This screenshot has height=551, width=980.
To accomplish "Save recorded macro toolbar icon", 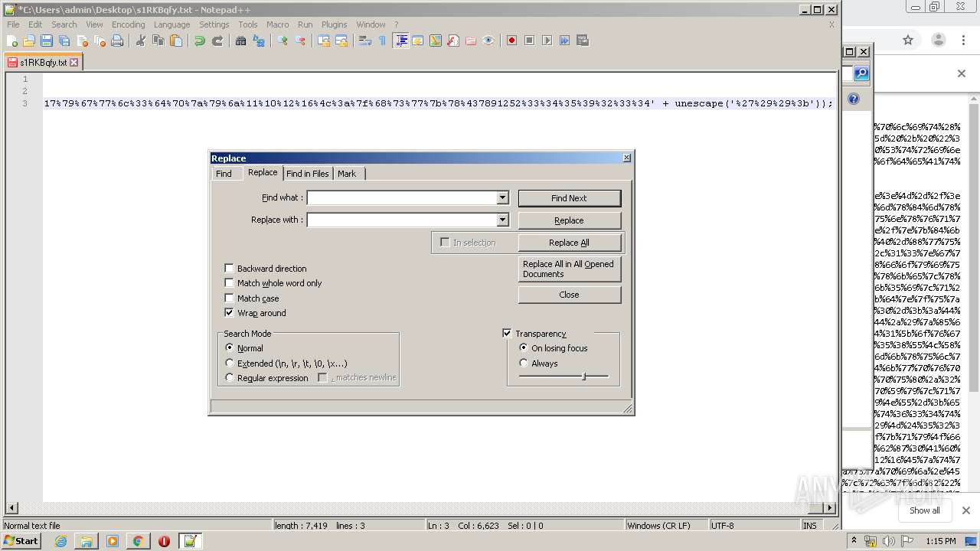I will [582, 41].
